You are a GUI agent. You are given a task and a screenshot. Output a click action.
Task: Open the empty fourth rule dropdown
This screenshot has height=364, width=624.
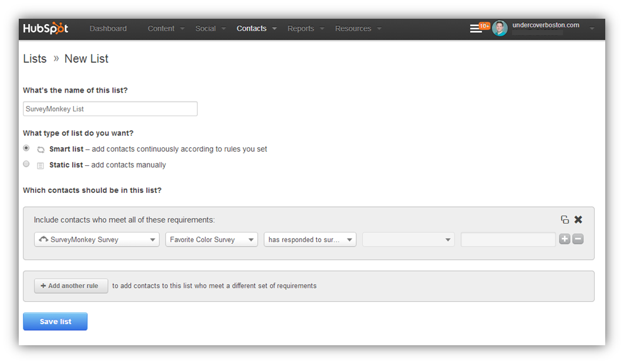[408, 240]
